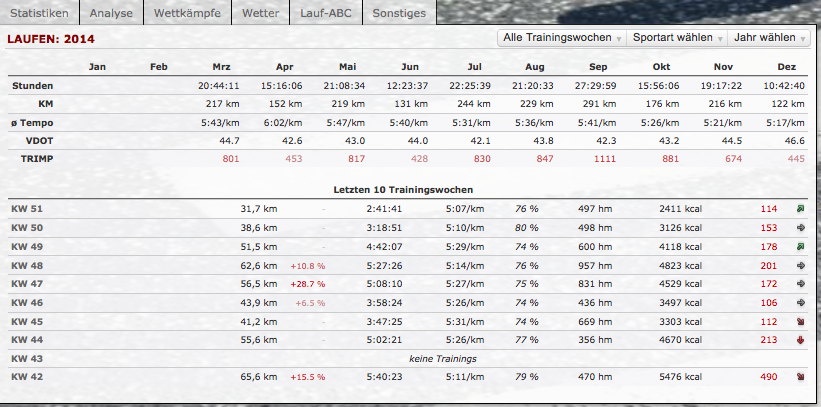This screenshot has height=407, width=821.
Task: Click the red down arrow for KW 44
Action: click(x=801, y=341)
